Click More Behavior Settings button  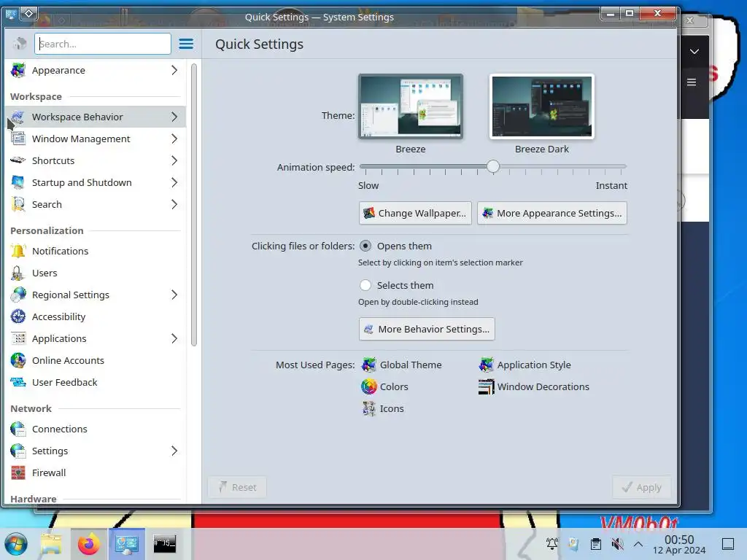(427, 329)
